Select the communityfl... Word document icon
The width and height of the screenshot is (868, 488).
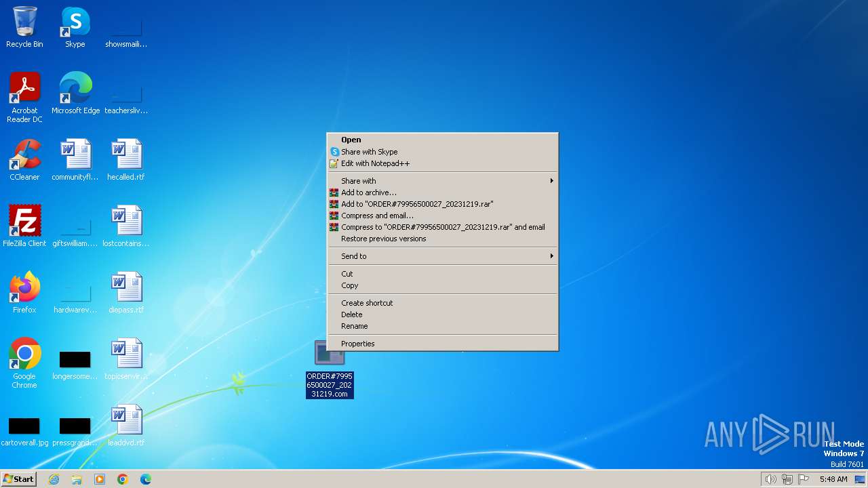(75, 160)
